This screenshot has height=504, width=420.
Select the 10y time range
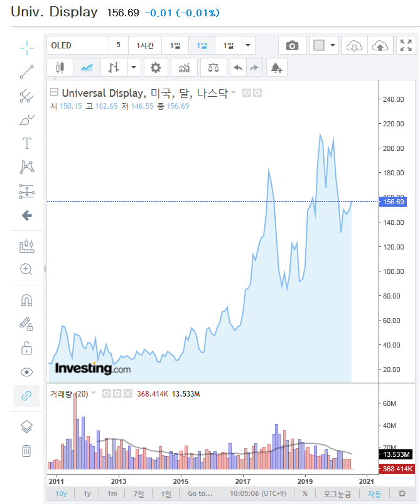coord(61,493)
